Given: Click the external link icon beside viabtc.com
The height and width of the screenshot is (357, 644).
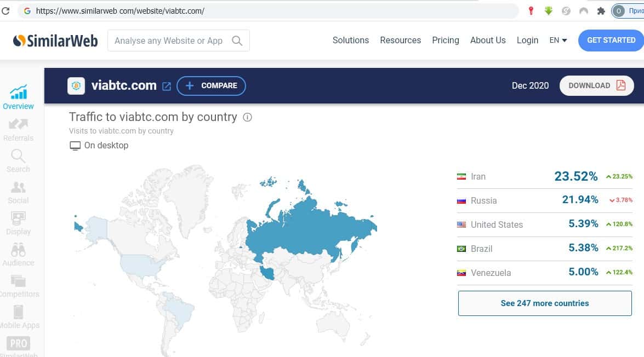Looking at the screenshot, I should pos(167,86).
